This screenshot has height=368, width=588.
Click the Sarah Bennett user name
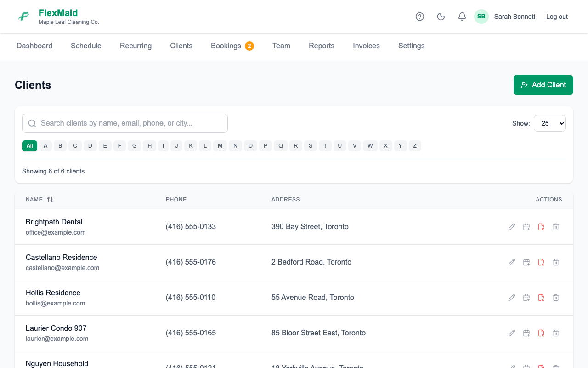514,17
